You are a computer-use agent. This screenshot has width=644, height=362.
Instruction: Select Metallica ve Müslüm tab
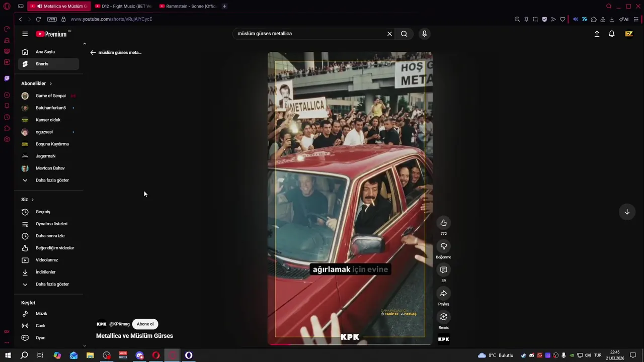(x=59, y=6)
